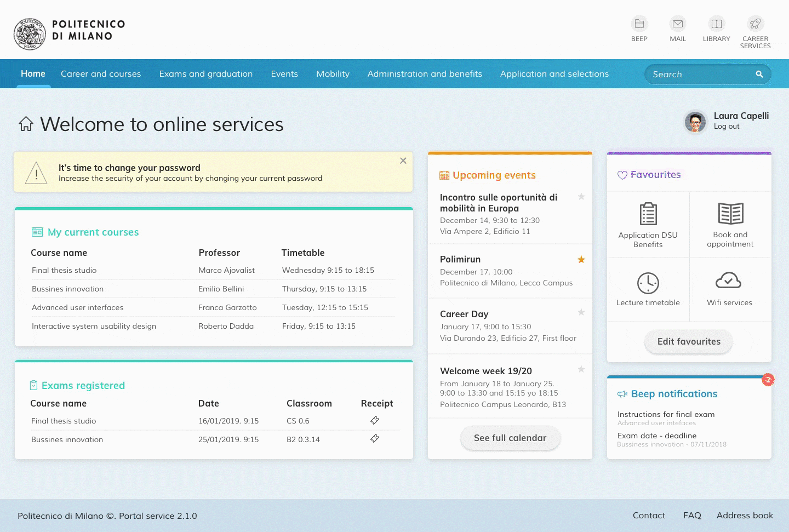Open the LIBRARY icon
This screenshot has height=532, width=789.
[x=716, y=24]
